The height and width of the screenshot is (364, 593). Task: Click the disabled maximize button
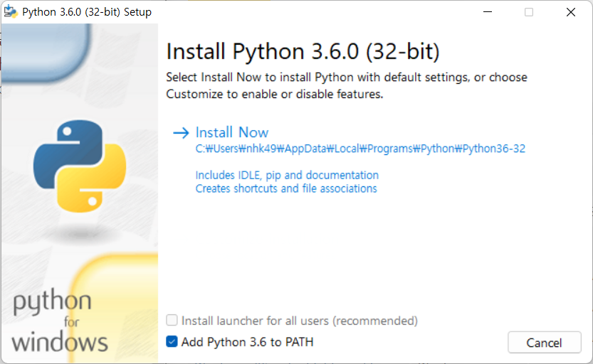(x=529, y=12)
